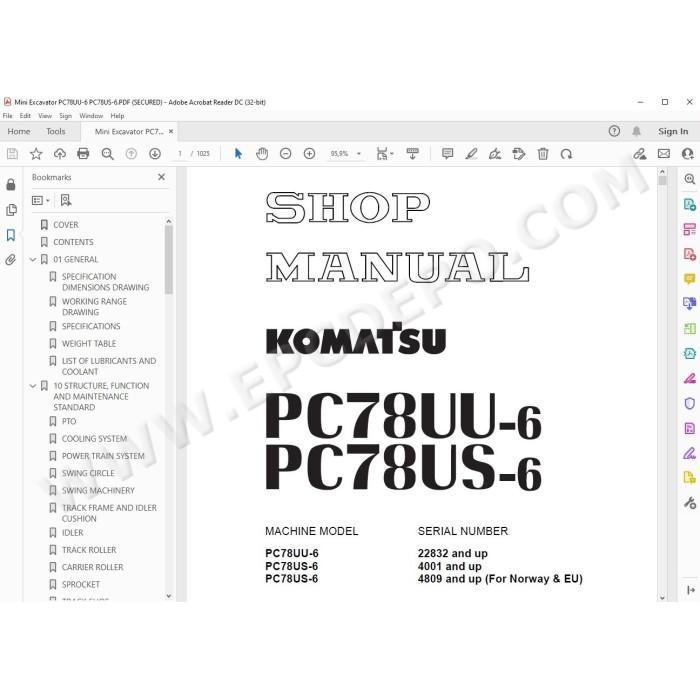
Task: Zoom out with the minus icon
Action: (286, 154)
